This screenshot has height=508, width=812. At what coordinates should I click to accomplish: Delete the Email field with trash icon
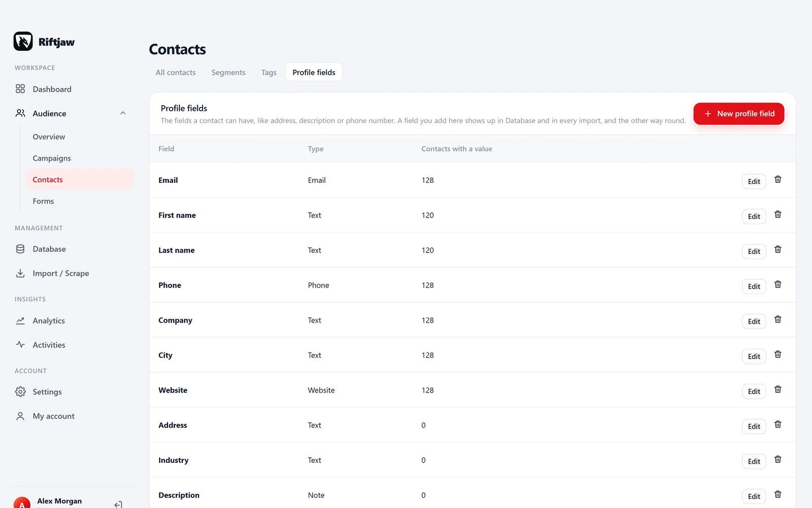(777, 179)
